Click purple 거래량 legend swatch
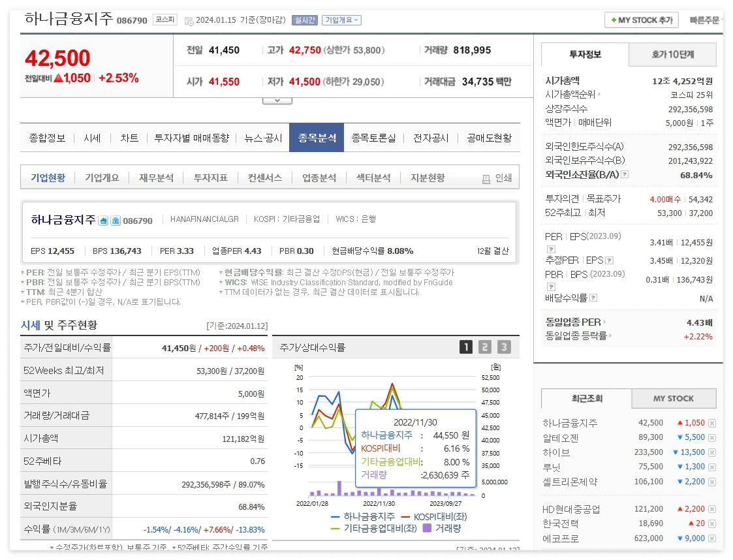 point(427,528)
